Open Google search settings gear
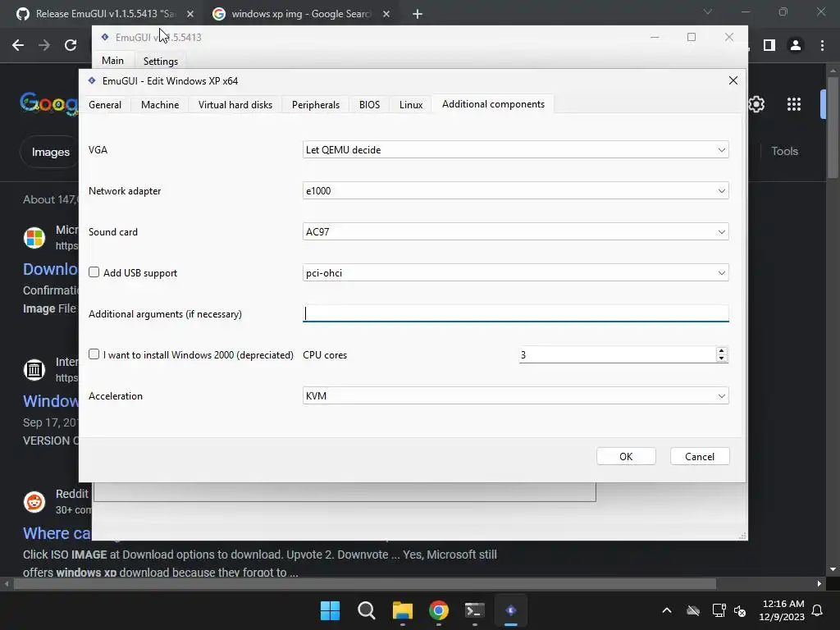The image size is (840, 630). coord(756,104)
